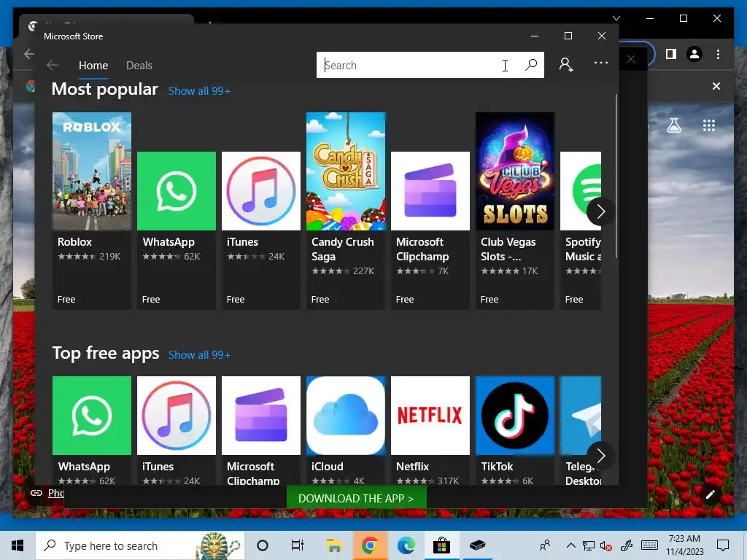Click the network tray icon
Screen dimensions: 747x560
[x=589, y=545]
